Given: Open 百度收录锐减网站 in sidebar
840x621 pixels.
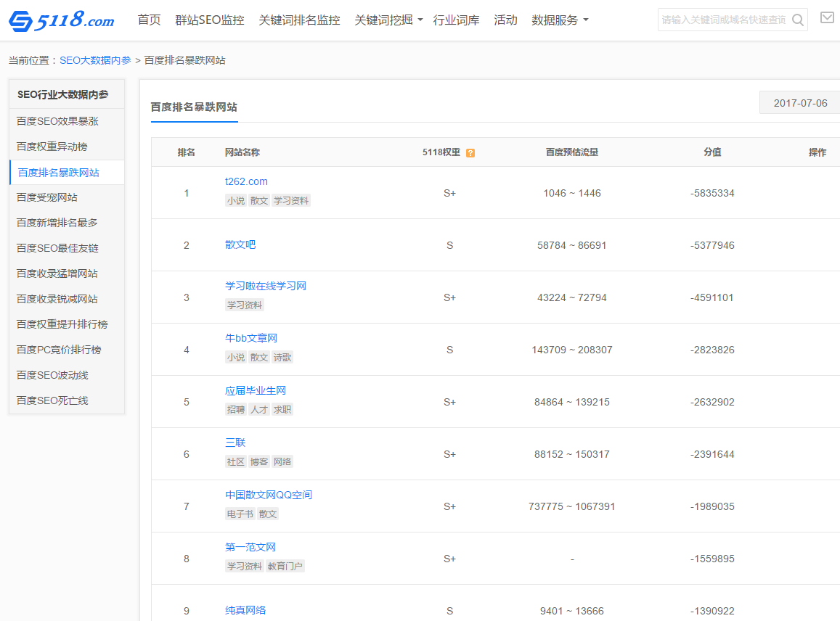Looking at the screenshot, I should pyautogui.click(x=57, y=299).
